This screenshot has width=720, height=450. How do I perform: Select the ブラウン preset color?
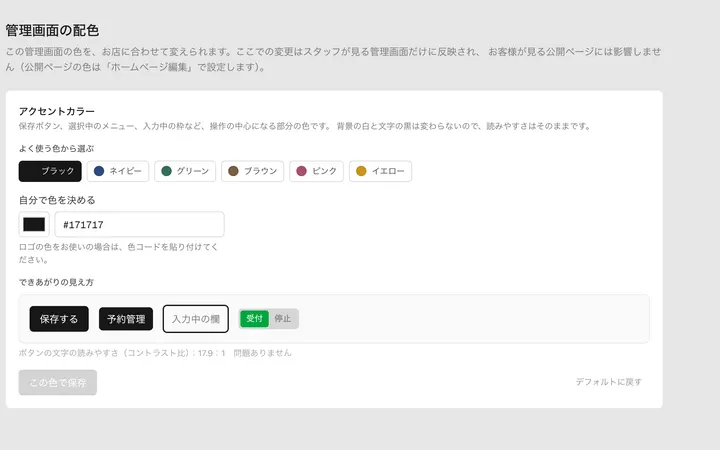pyautogui.click(x=253, y=171)
